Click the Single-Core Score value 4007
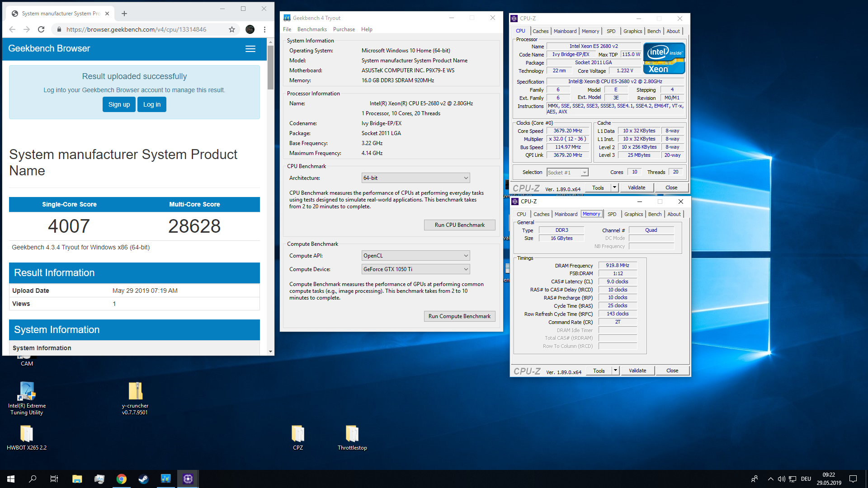868x488 pixels. tap(69, 226)
